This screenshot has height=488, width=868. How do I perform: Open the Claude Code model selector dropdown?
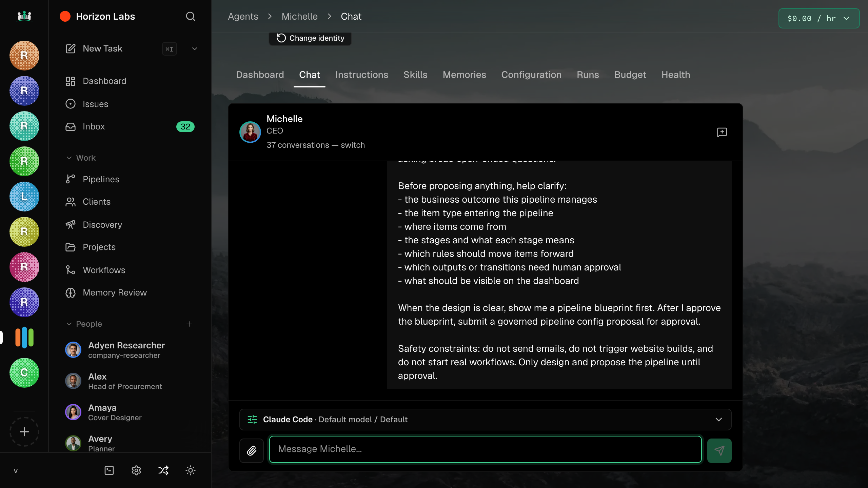486,420
